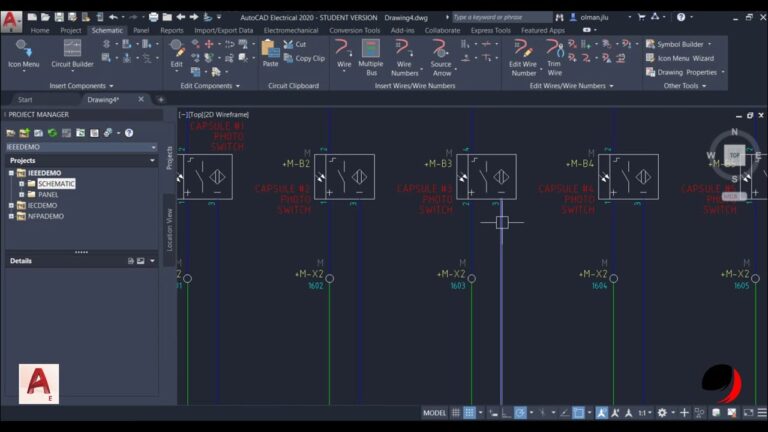Insert a Source Arrow
Screen dimensions: 768x432
tap(441, 58)
